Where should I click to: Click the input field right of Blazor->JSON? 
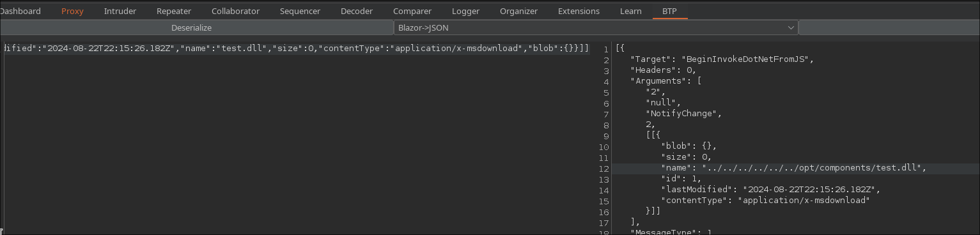pyautogui.click(x=889, y=28)
